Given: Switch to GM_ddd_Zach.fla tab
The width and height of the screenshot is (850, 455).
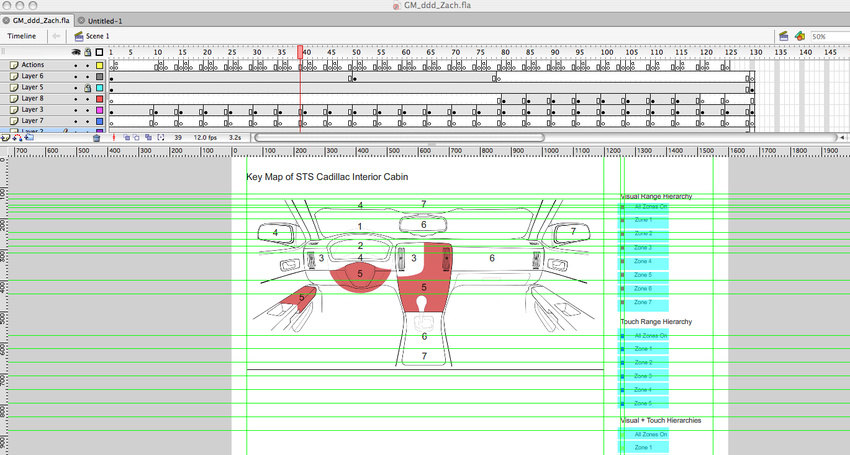Looking at the screenshot, I should pos(36,21).
